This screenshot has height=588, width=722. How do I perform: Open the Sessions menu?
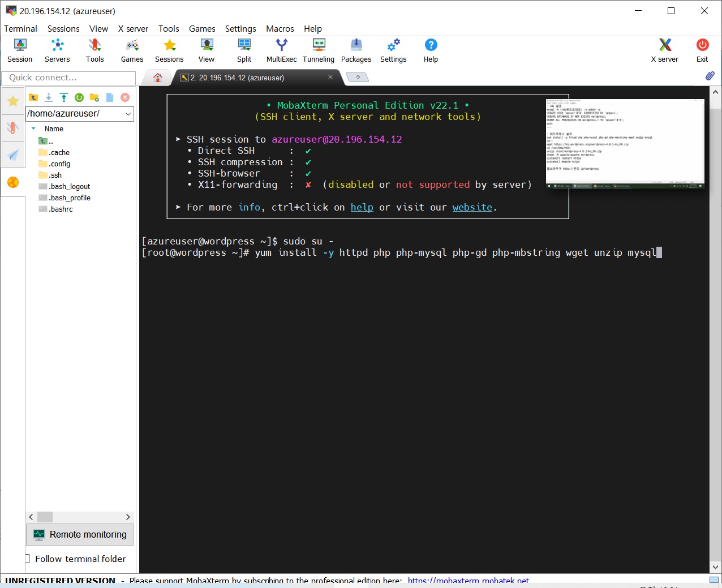pyautogui.click(x=63, y=28)
